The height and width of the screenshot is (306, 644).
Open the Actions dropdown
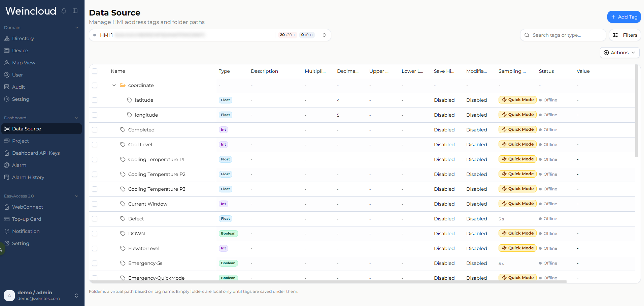(x=619, y=53)
